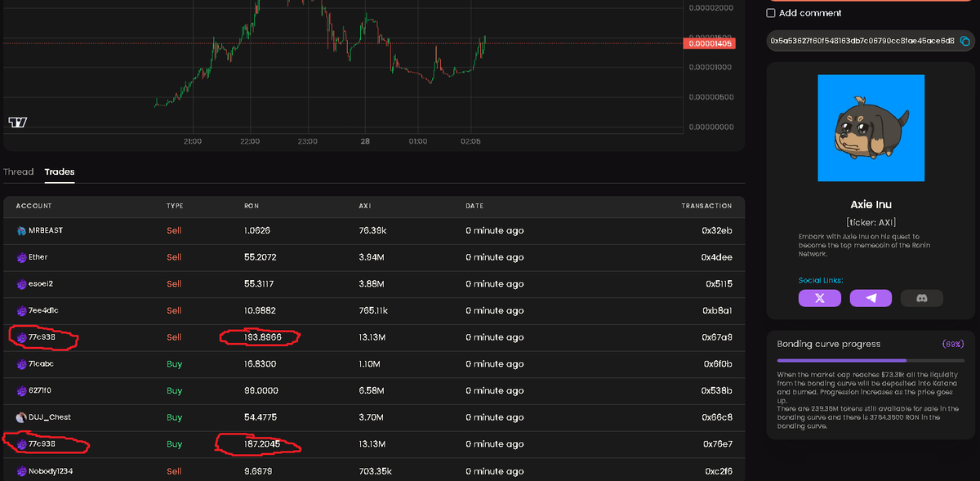The image size is (980, 481).
Task: Click MRBEAST account avatar icon
Action: coord(21,230)
